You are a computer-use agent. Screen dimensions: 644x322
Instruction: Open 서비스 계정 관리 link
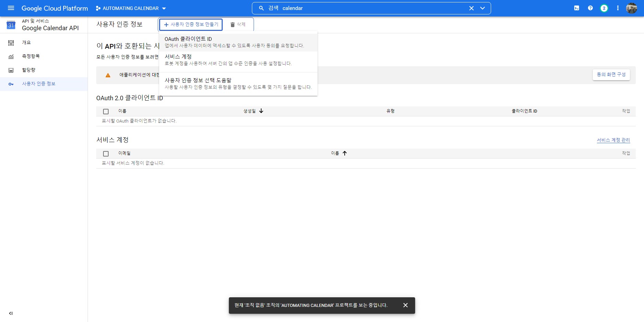click(x=613, y=140)
